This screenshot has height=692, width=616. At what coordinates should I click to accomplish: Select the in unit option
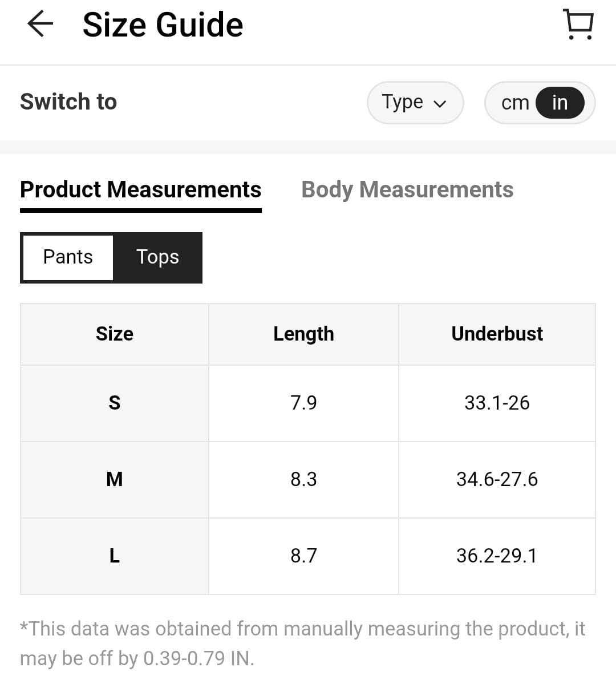tap(560, 103)
